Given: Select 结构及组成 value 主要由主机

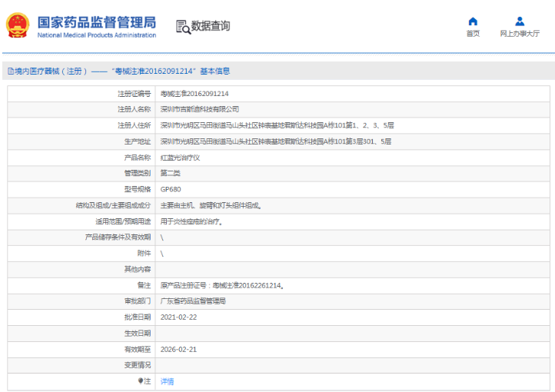Looking at the screenshot, I should [x=211, y=205].
